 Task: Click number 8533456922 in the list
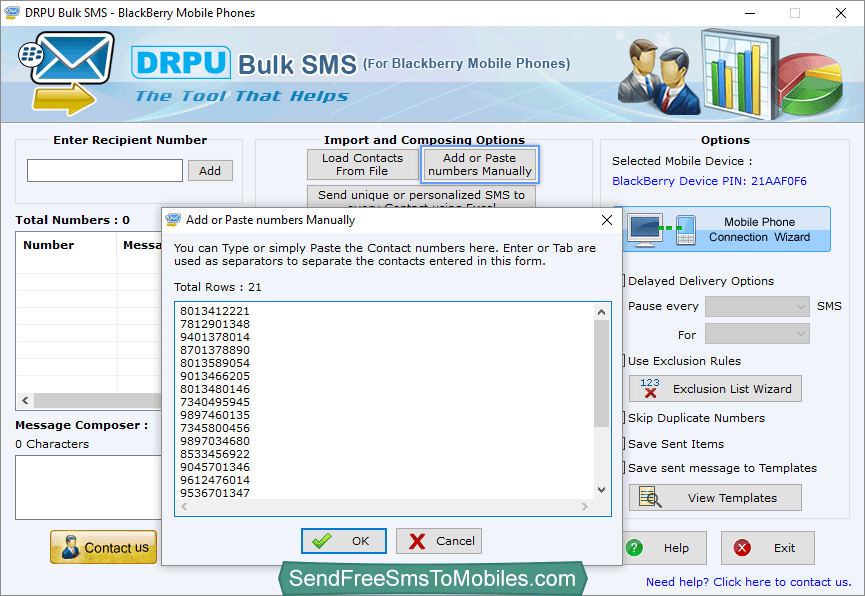tap(215, 454)
